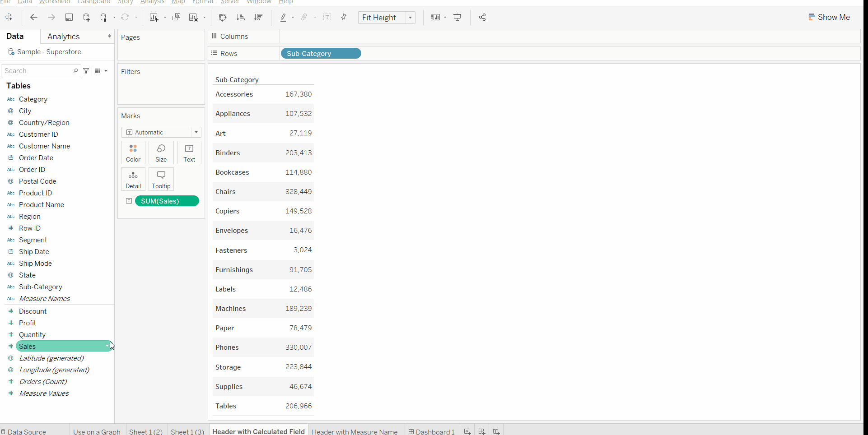Image resolution: width=868 pixels, height=435 pixels.
Task: Click the Tooltip button on the Marks card
Action: pos(161,179)
